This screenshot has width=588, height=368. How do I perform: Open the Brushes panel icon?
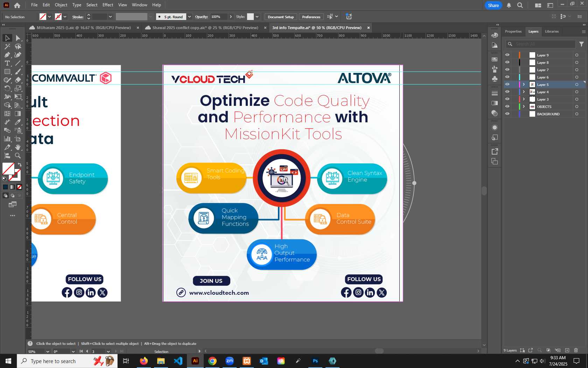(x=495, y=69)
